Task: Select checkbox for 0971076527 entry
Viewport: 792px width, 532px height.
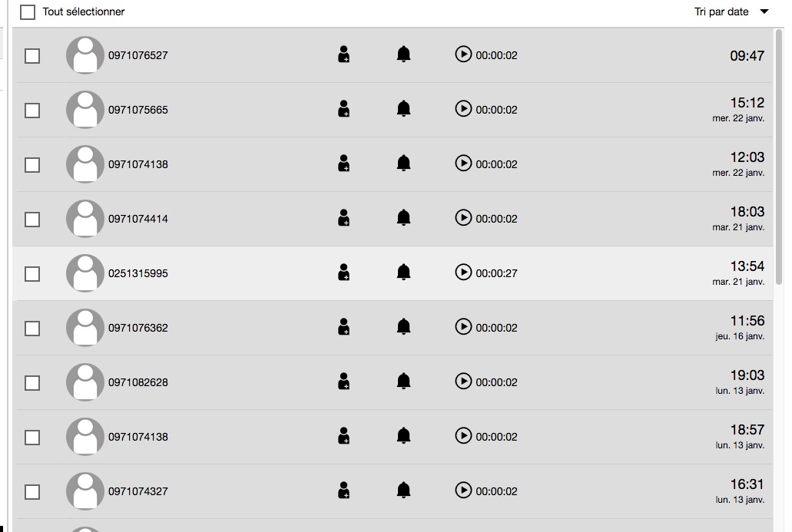Action: pos(32,56)
